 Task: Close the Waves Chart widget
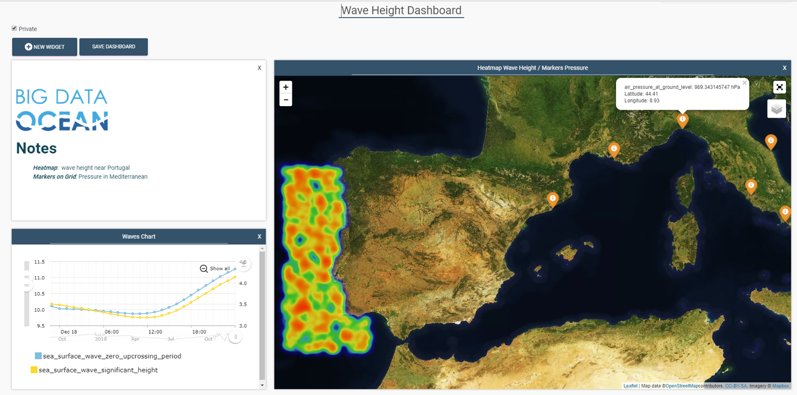(259, 236)
